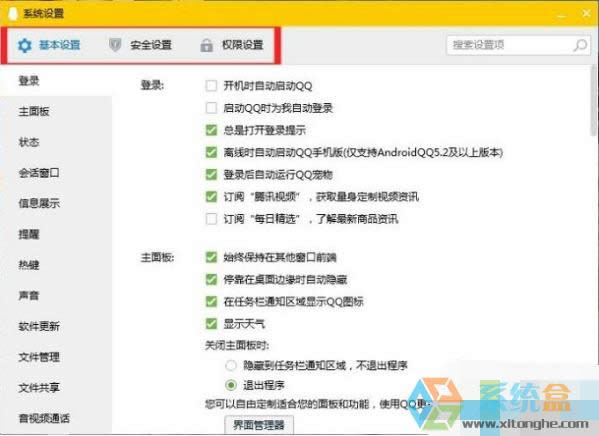Click the search magnifier icon
Viewport: 599px width, 436px height.
click(x=580, y=45)
